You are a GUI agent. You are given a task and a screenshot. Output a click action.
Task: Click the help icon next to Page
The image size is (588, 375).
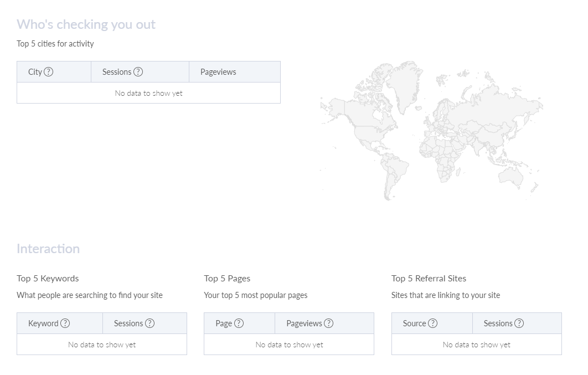pos(239,323)
